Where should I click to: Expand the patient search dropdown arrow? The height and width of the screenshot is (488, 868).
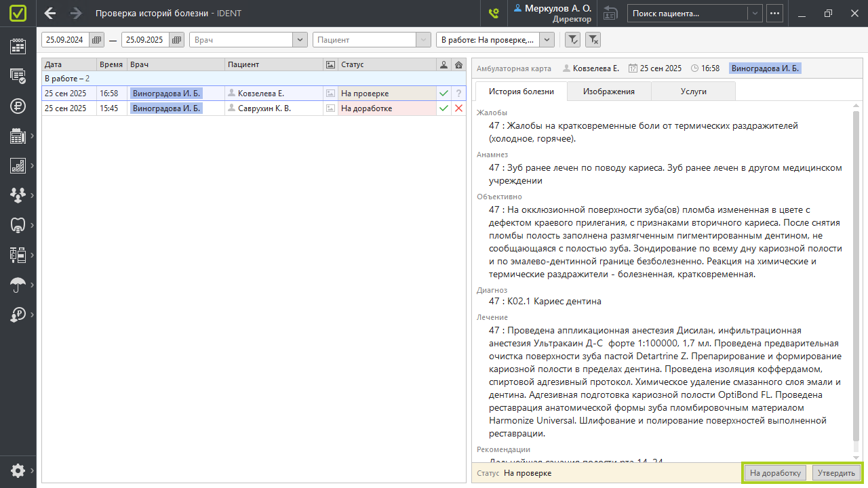coord(754,13)
